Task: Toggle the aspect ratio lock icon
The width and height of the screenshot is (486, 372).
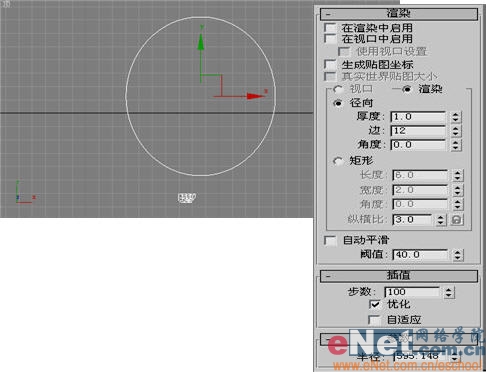Action: 456,220
